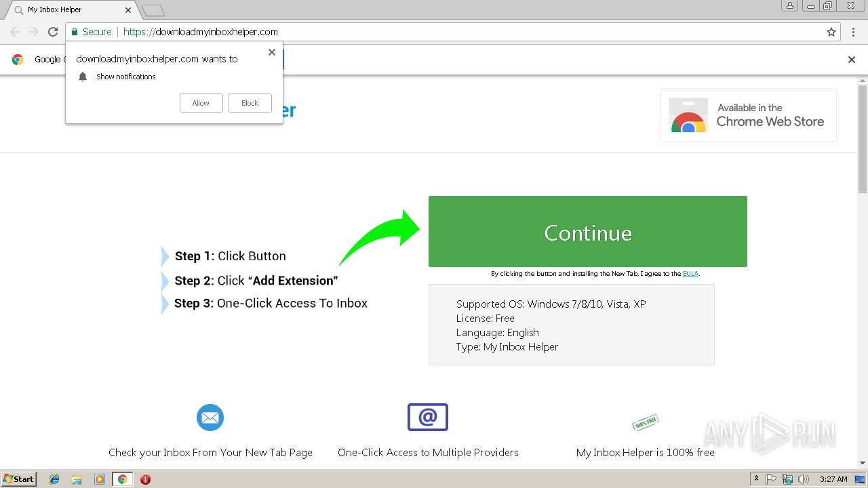
Task: Click the secure padlock icon
Action: 75,32
